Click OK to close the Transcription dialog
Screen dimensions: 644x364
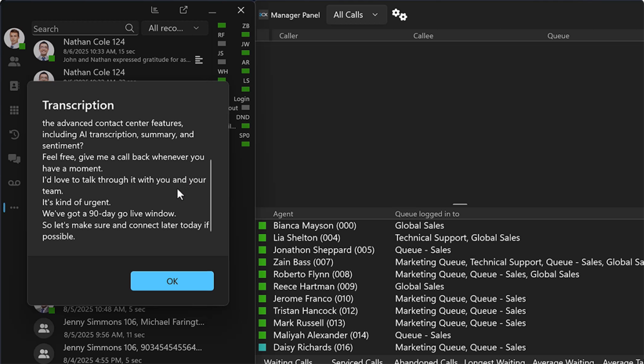[x=172, y=281]
